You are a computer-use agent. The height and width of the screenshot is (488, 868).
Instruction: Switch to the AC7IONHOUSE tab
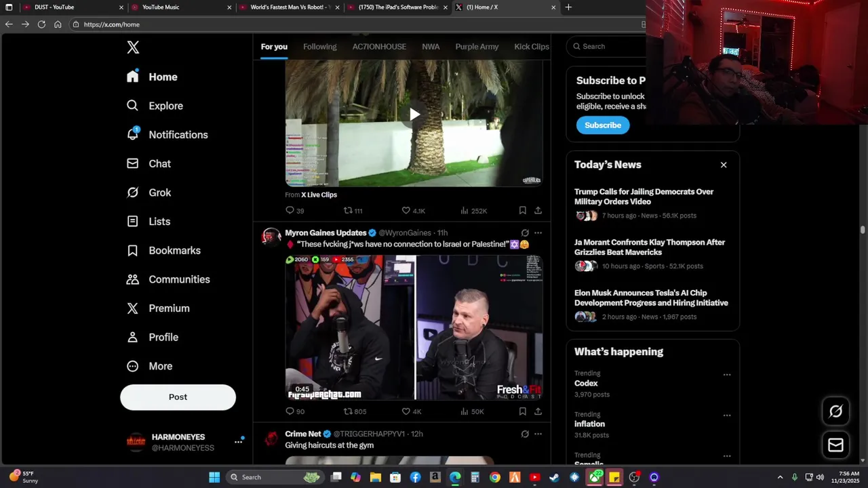[x=379, y=47]
